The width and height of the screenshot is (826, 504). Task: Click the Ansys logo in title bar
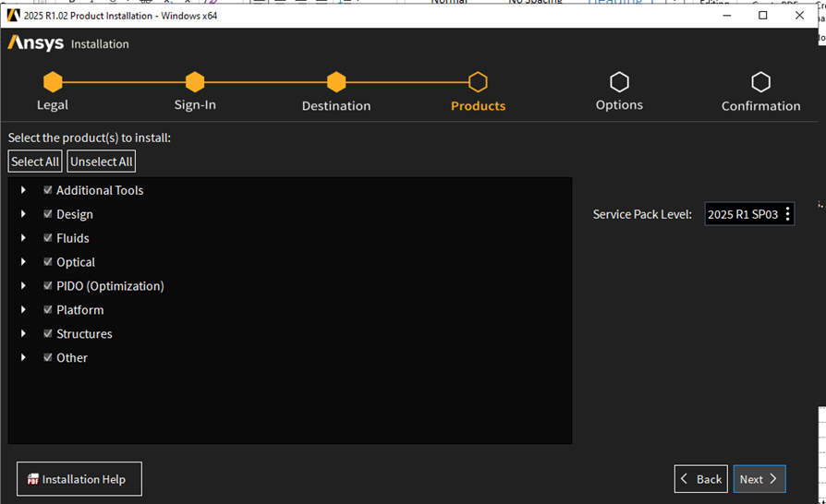[x=13, y=15]
